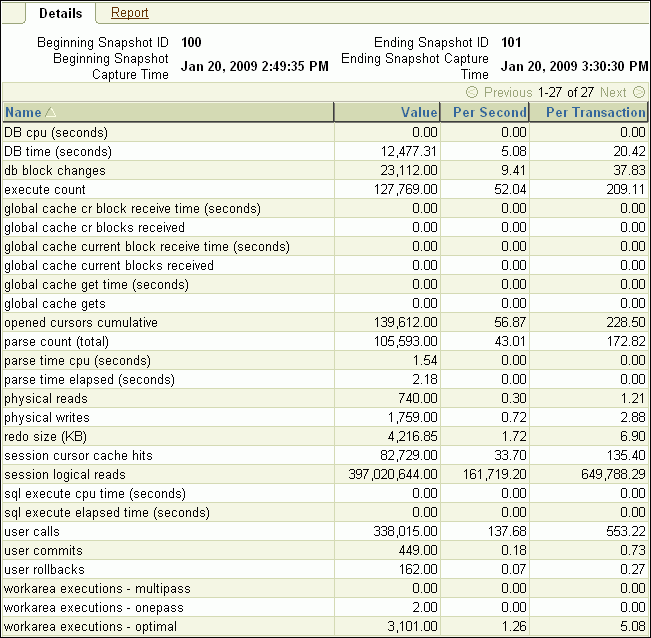Select the redo size (KB) row name
This screenshot has width=651, height=638.
pos(47,436)
